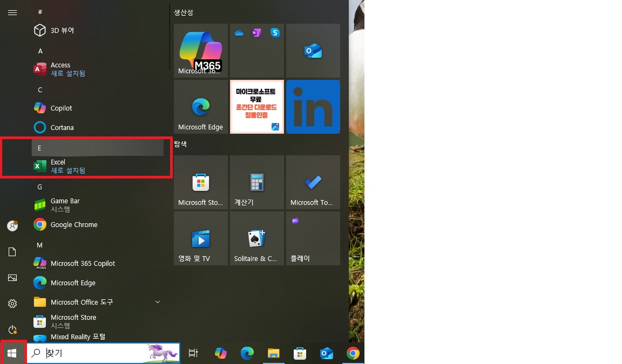
Task: Open the 영화 및 TV tile
Action: (201, 238)
